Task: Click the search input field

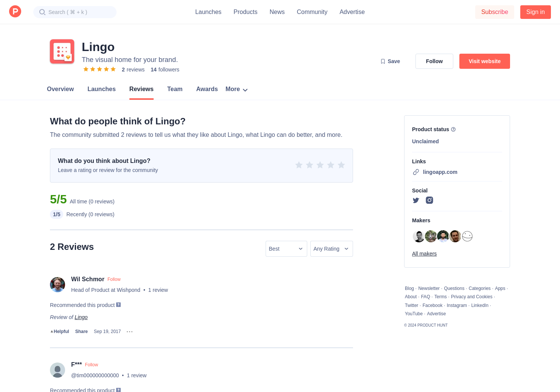Action: coord(75,12)
